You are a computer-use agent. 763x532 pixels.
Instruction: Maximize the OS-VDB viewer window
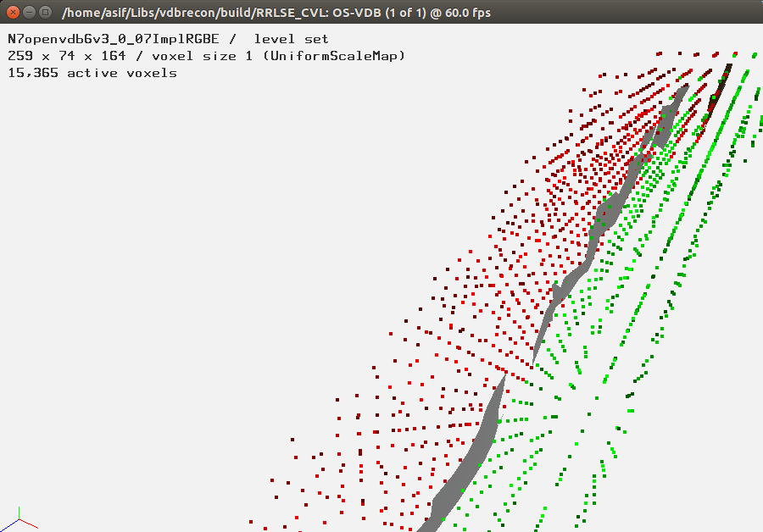pyautogui.click(x=45, y=12)
